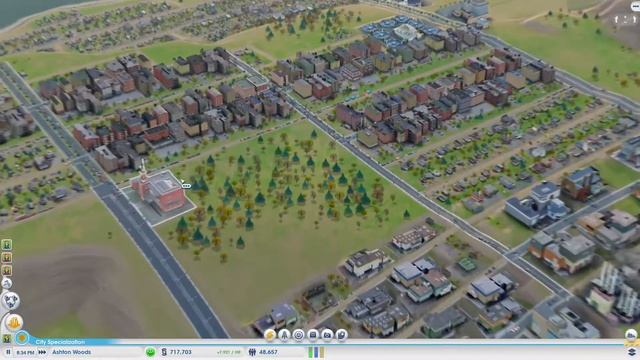Click the population people icon
Image resolution: width=640 pixels, height=360 pixels.
252,352
